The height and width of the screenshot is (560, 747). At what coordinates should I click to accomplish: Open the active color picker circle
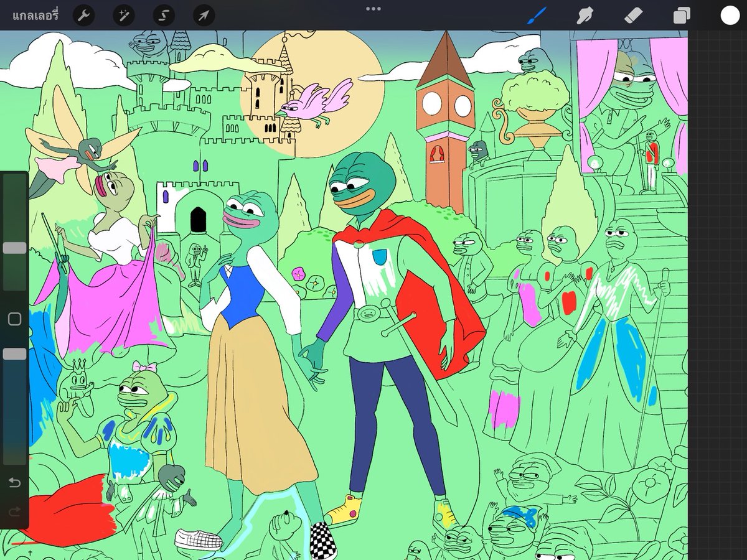730,16
